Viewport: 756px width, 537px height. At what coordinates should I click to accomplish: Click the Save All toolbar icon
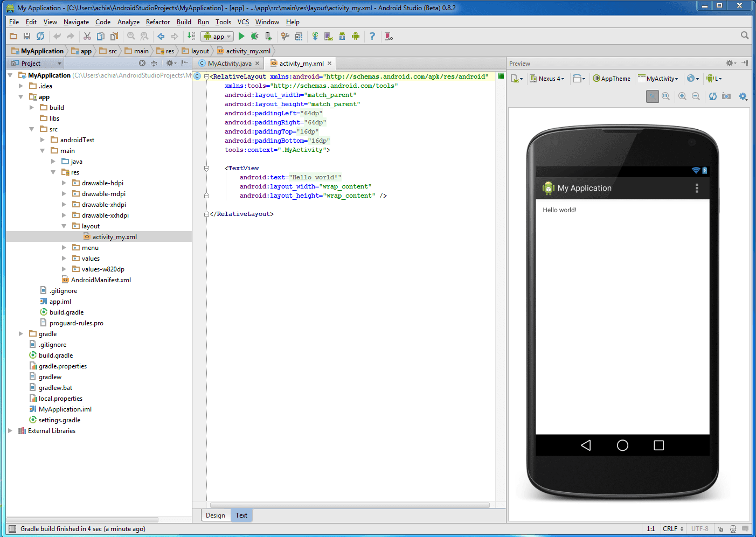[x=27, y=36]
